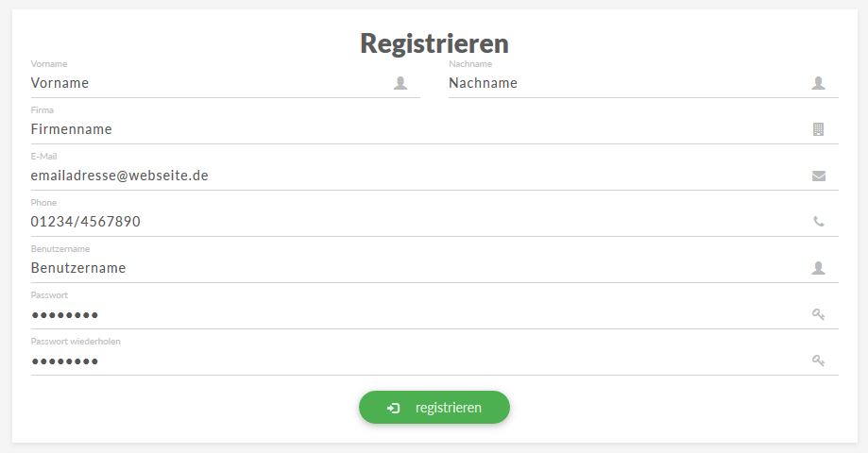
Task: Click the envelope icon in E-Mail field
Action: click(819, 176)
